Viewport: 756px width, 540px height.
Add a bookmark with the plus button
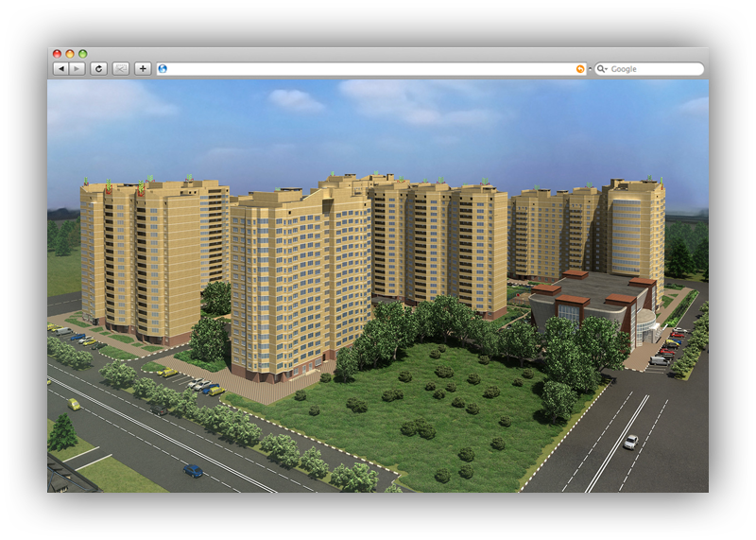point(143,69)
